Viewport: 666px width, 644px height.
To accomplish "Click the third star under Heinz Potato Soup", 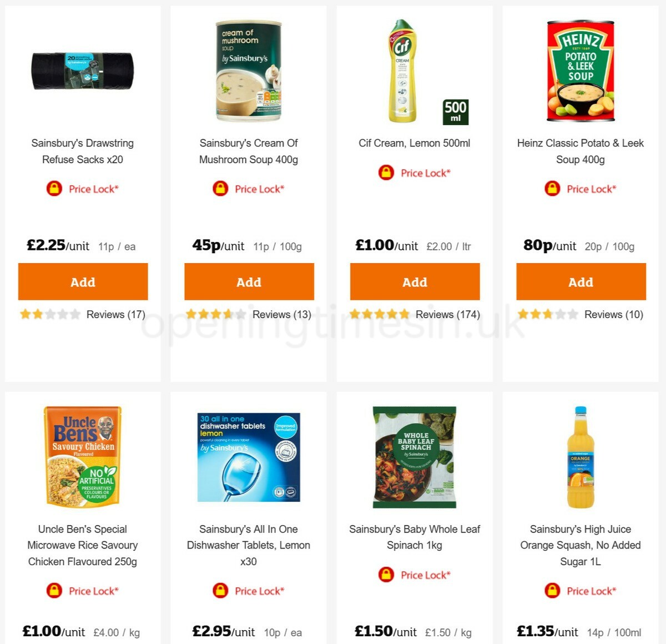I will point(548,314).
